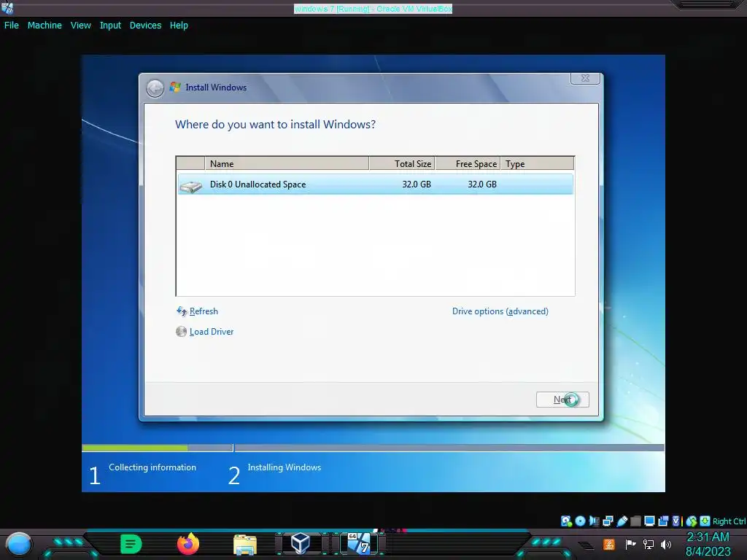Image resolution: width=747 pixels, height=560 pixels.
Task: Click the USB devices status icon
Action: coord(622,521)
